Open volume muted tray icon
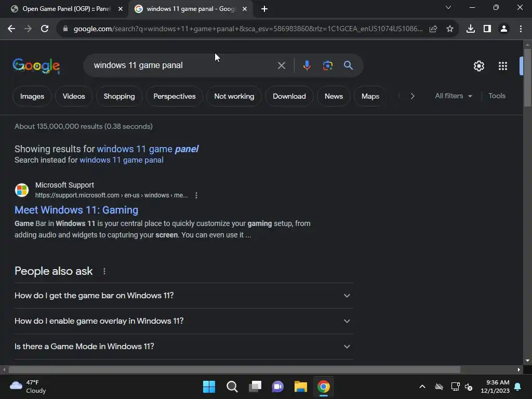The width and height of the screenshot is (532, 399). [x=469, y=387]
